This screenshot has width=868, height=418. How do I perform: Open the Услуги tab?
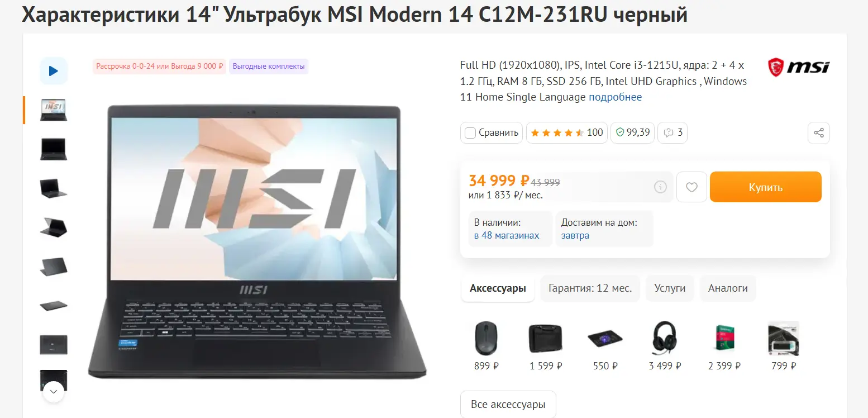670,288
